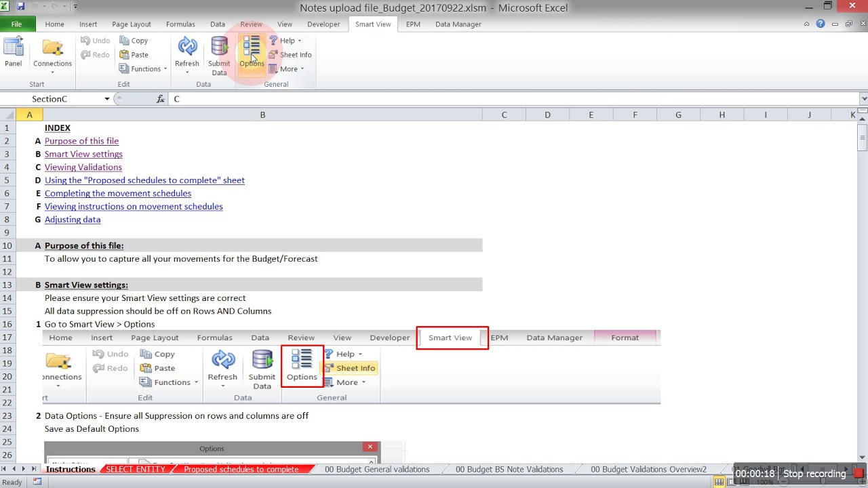Follow 'Viewing instructions on movement schedules' link
Viewport: 868px width, 488px height.
134,206
